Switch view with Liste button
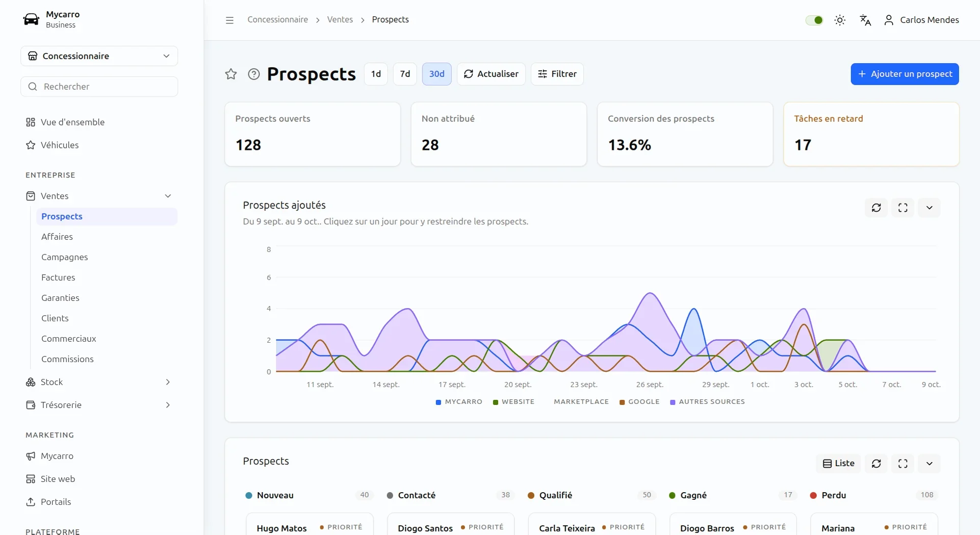 click(838, 464)
